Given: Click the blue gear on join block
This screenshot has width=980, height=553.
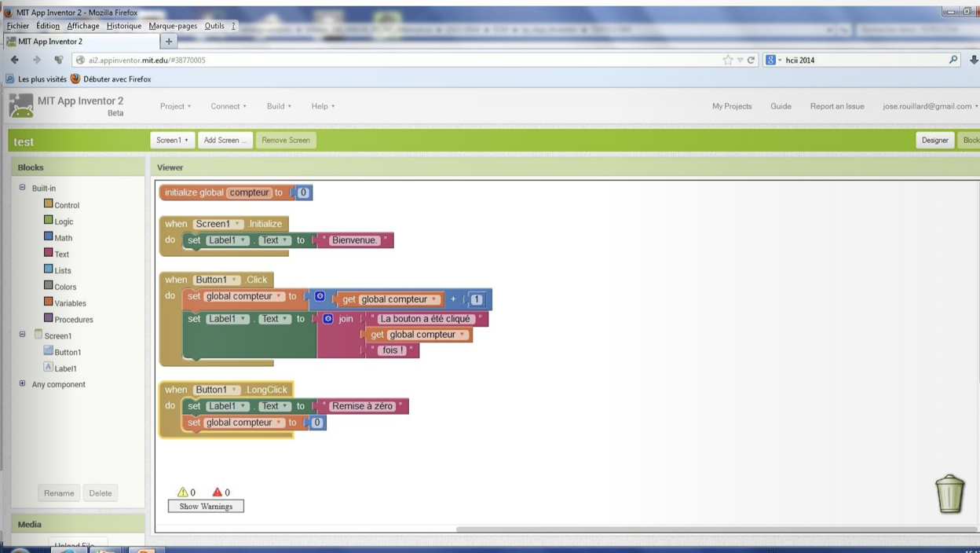Looking at the screenshot, I should (328, 319).
